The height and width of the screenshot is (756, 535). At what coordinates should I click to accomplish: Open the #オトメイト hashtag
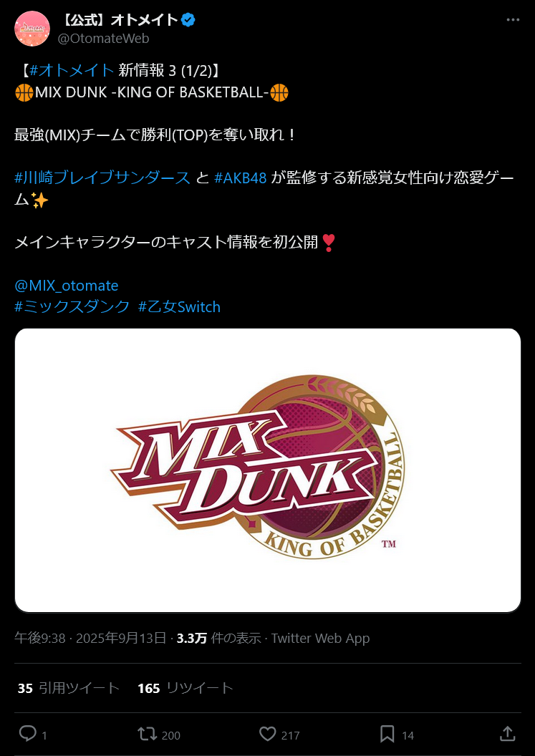[x=72, y=71]
